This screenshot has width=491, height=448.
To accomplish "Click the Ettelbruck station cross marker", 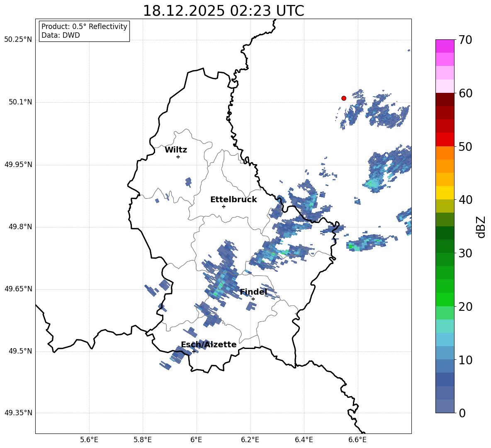I will tap(224, 206).
